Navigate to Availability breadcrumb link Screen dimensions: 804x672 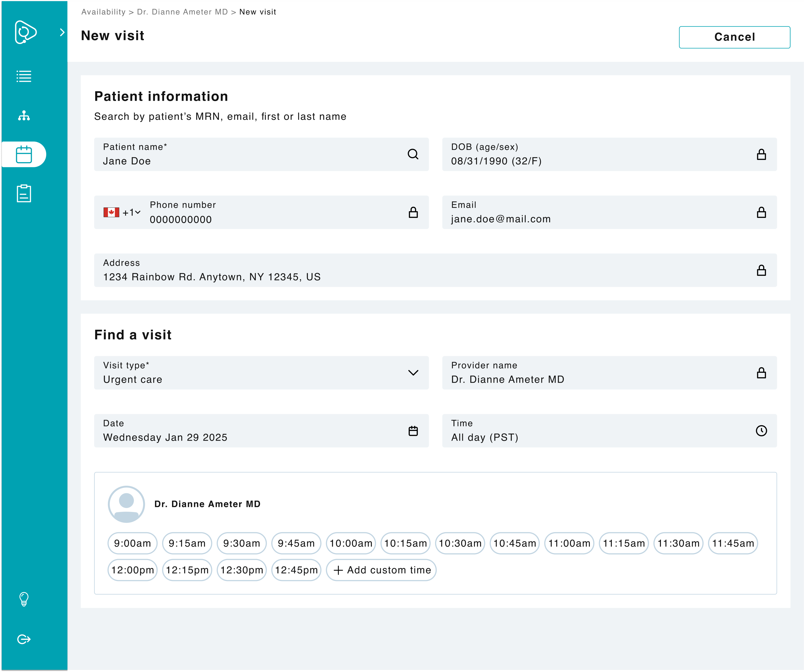coord(103,12)
